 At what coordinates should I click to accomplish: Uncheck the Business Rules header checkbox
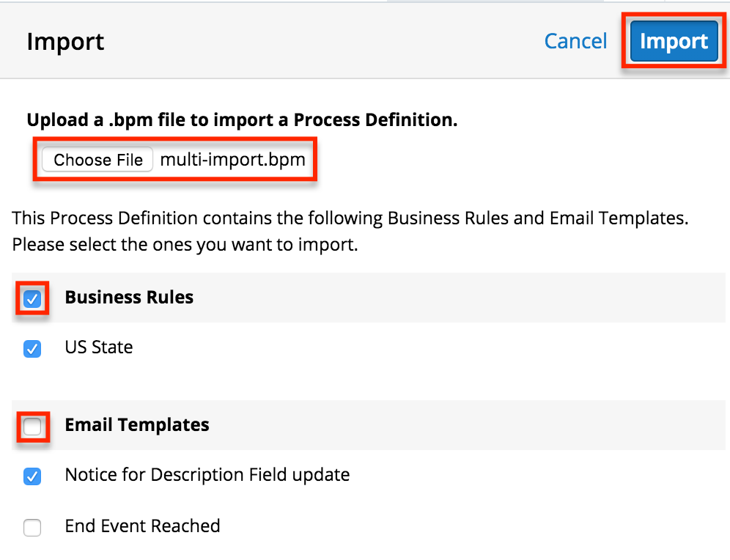[32, 298]
